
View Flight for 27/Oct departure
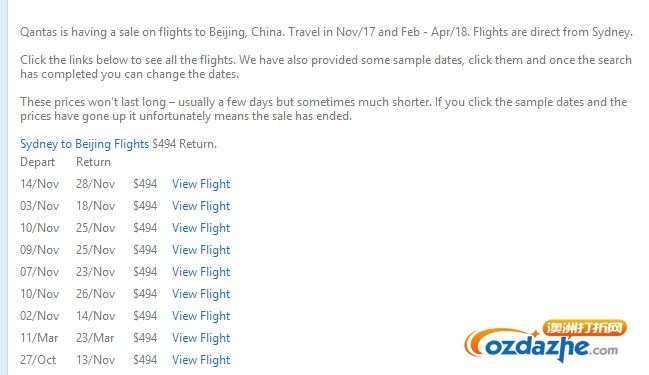point(201,360)
